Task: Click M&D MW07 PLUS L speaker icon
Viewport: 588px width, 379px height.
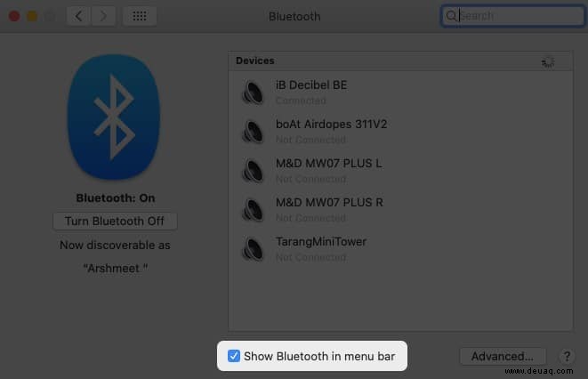Action: coord(254,171)
